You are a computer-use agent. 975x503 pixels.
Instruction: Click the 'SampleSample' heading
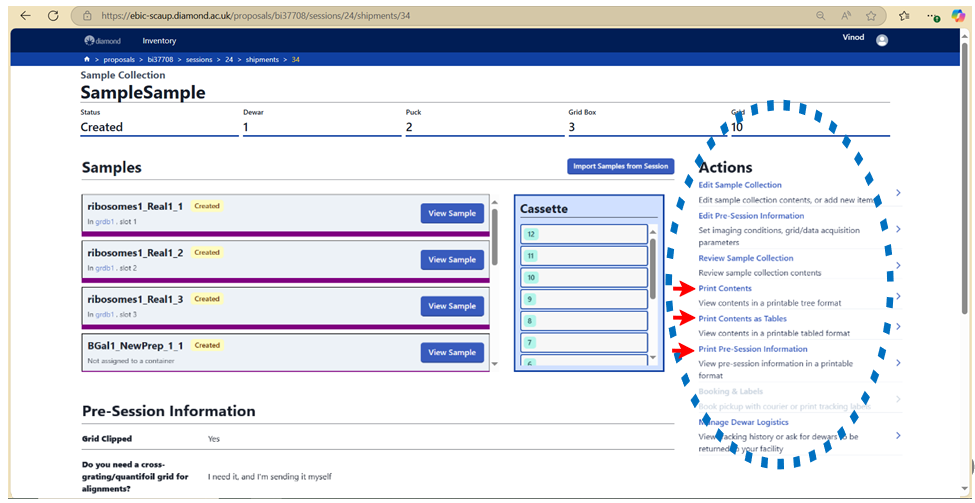click(x=143, y=93)
